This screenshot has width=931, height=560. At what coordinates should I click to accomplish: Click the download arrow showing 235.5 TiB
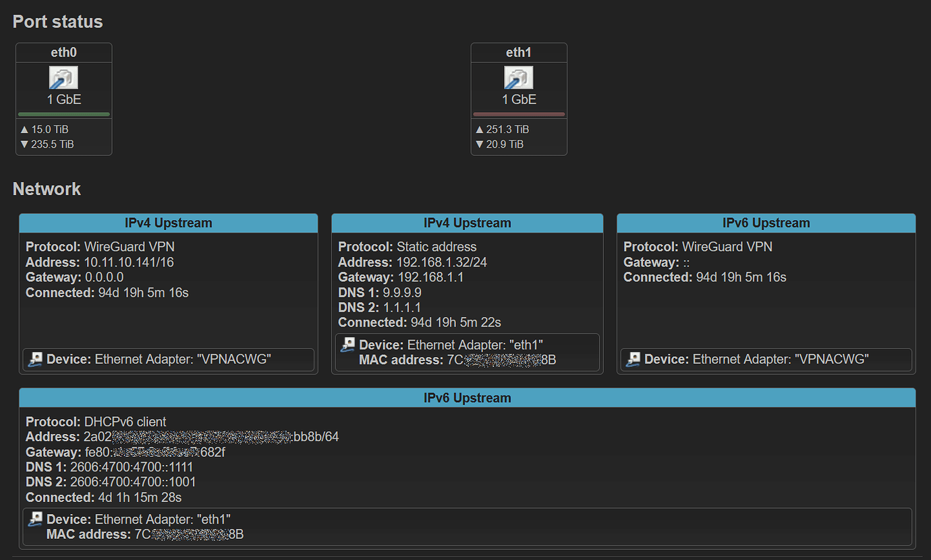(24, 144)
